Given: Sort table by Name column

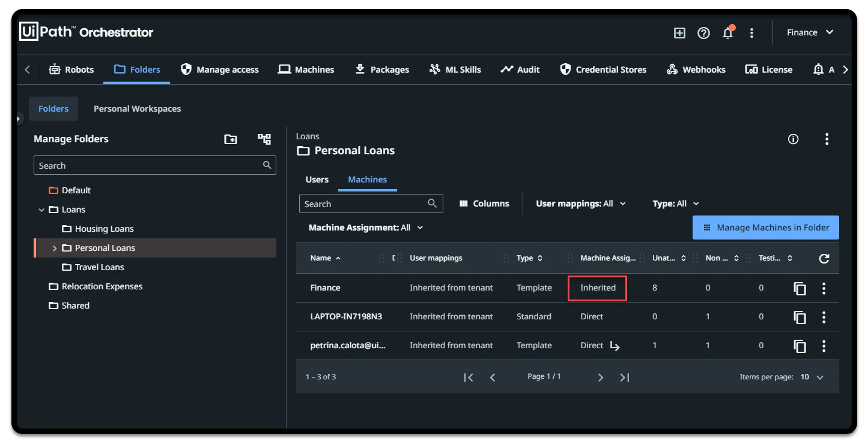Looking at the screenshot, I should pos(326,258).
